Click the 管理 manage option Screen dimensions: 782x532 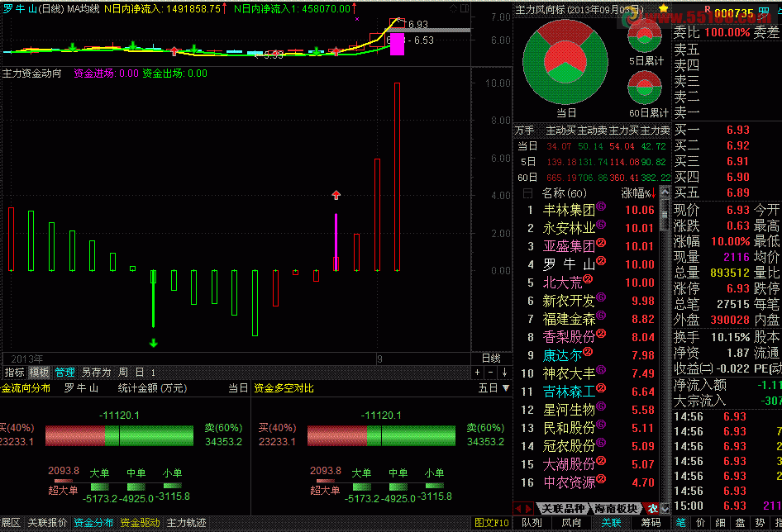(x=64, y=373)
